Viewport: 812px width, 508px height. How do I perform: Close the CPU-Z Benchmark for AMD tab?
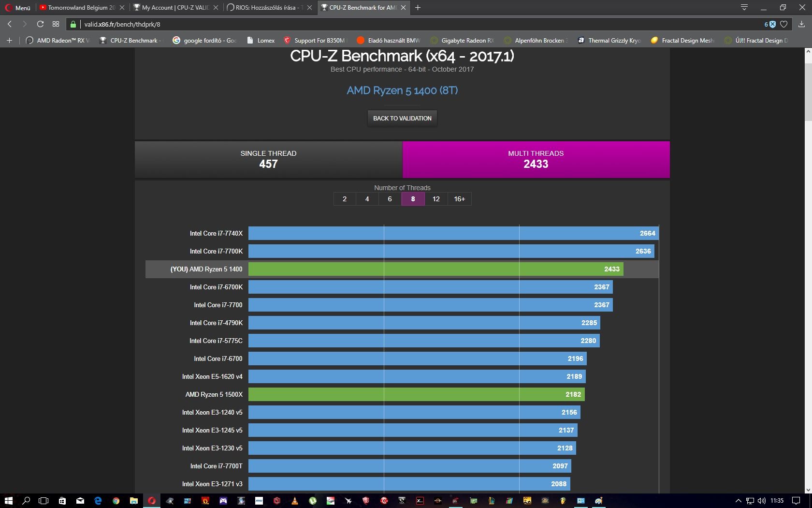tap(404, 8)
